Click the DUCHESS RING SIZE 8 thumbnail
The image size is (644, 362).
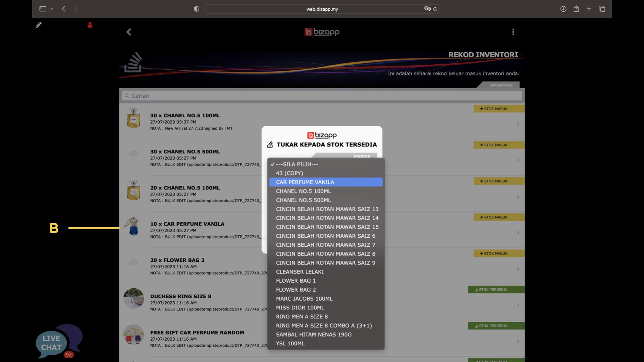(x=133, y=298)
